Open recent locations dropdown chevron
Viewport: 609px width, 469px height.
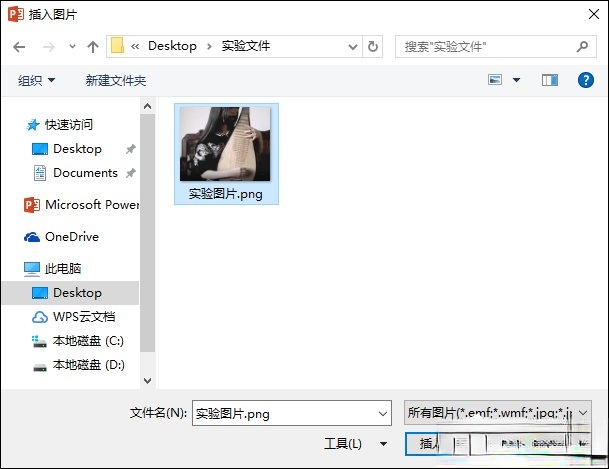point(72,47)
